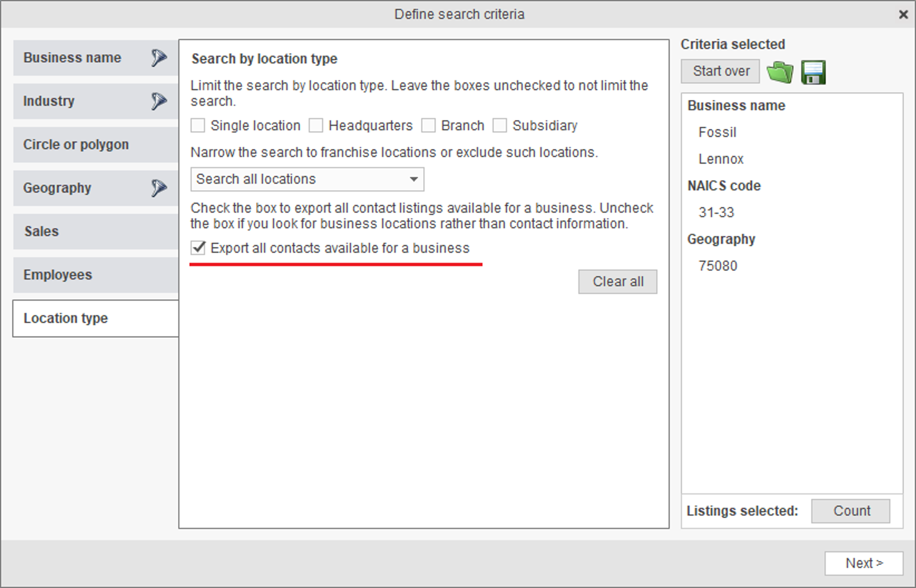The image size is (916, 588).
Task: Open saved criteria with green folder icon
Action: (780, 72)
